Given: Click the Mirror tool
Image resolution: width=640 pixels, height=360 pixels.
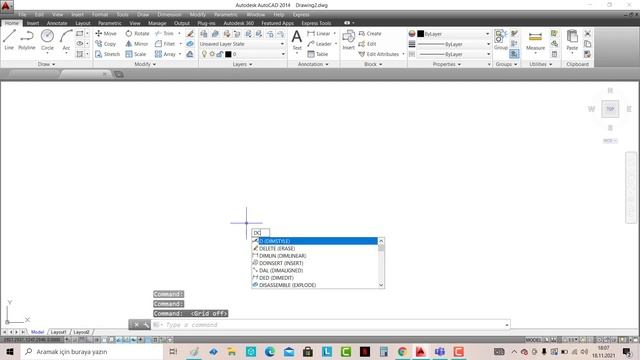Looking at the screenshot, I should pos(137,44).
